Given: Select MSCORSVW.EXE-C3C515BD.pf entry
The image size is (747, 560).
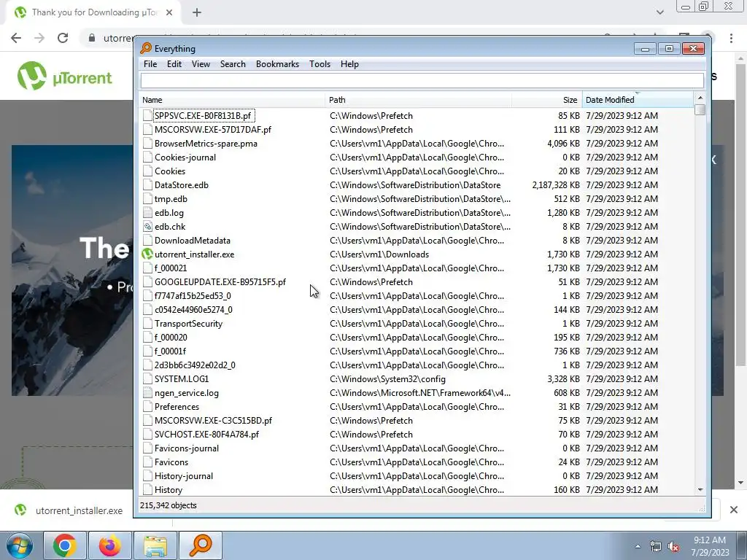Looking at the screenshot, I should 214,421.
